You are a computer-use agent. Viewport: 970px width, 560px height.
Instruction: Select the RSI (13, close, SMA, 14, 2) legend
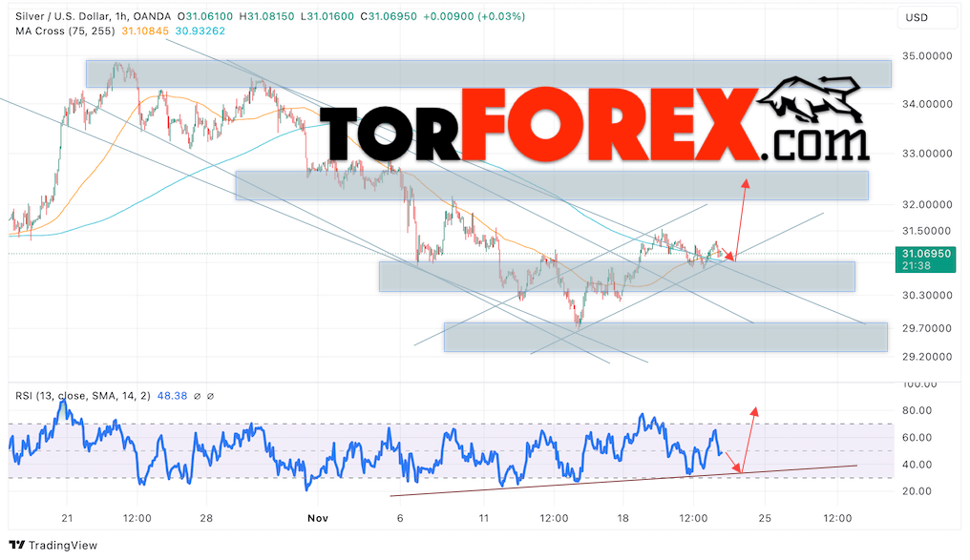tap(83, 396)
